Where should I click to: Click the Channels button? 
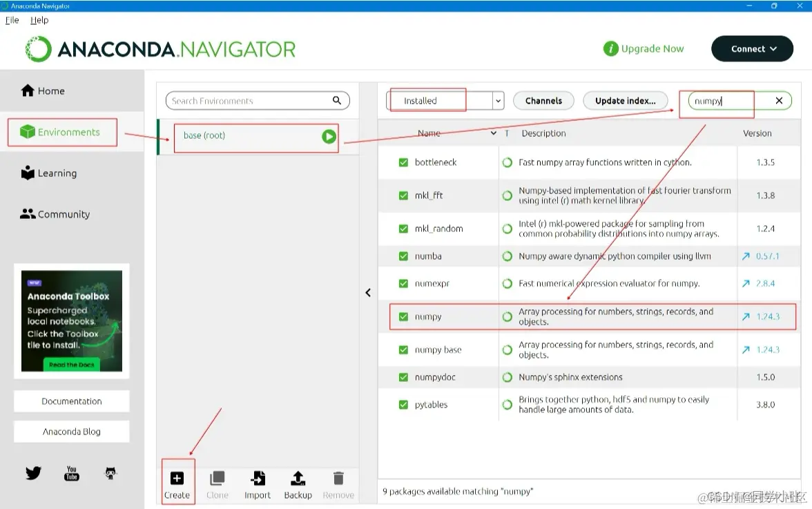543,100
